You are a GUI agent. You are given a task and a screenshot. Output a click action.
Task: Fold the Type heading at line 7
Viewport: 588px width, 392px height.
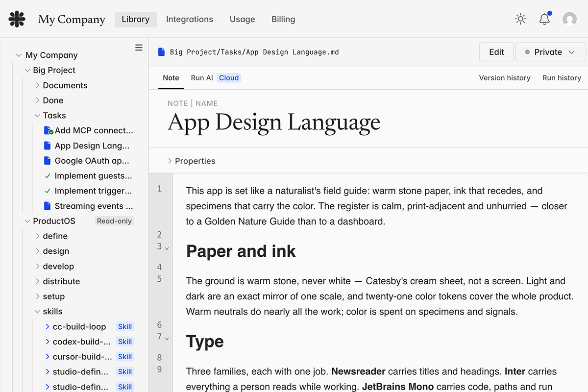[167, 339]
